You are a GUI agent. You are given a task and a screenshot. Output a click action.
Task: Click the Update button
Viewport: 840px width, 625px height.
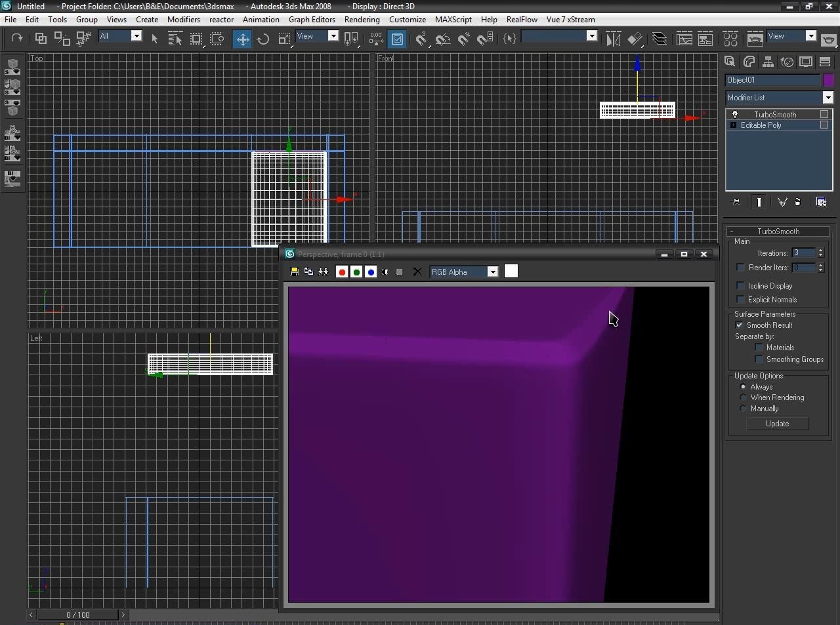pos(777,424)
